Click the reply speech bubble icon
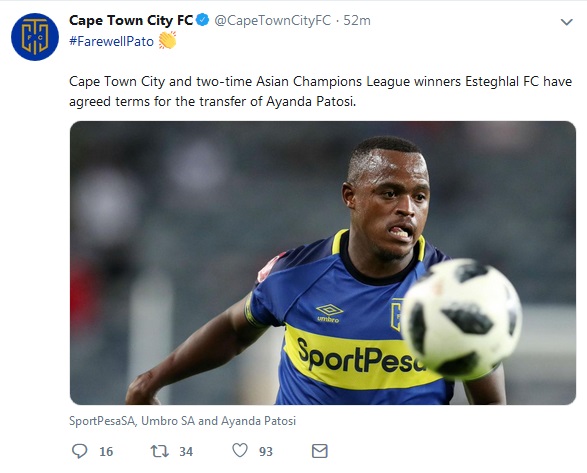587x473 pixels. pyautogui.click(x=79, y=451)
